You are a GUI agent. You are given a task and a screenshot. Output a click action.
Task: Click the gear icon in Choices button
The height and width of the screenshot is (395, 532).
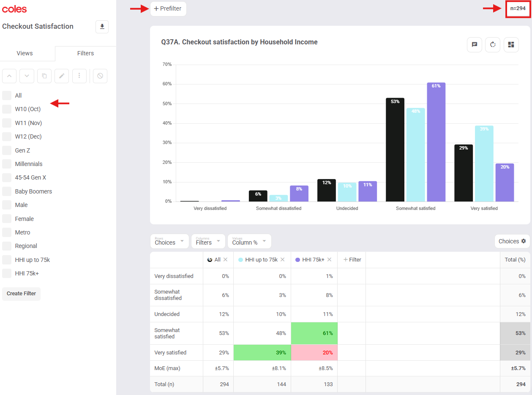524,241
